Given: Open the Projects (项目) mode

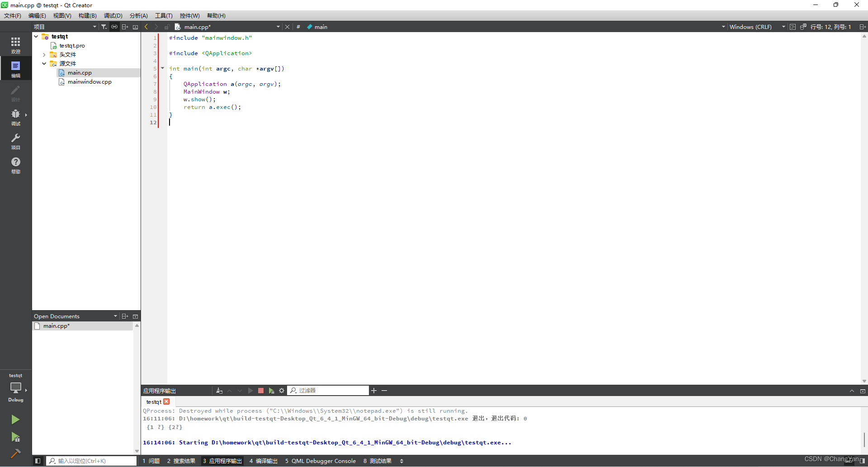Looking at the screenshot, I should click(x=16, y=141).
